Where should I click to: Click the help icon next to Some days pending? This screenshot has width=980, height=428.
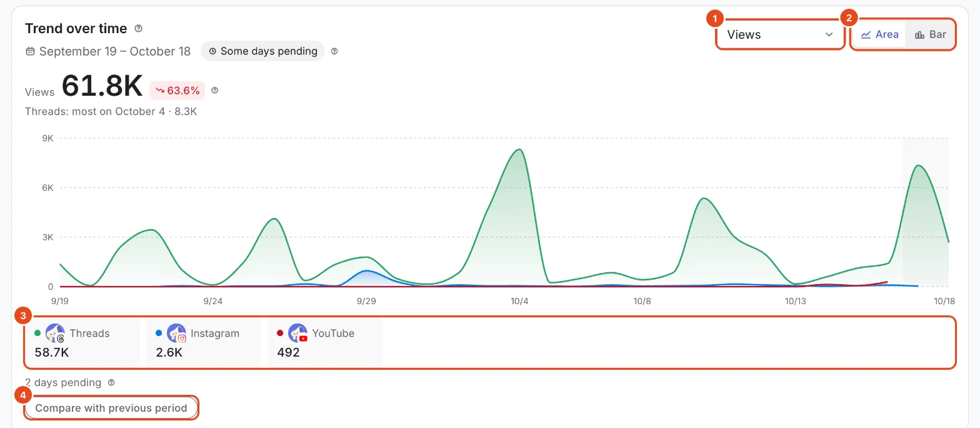334,51
